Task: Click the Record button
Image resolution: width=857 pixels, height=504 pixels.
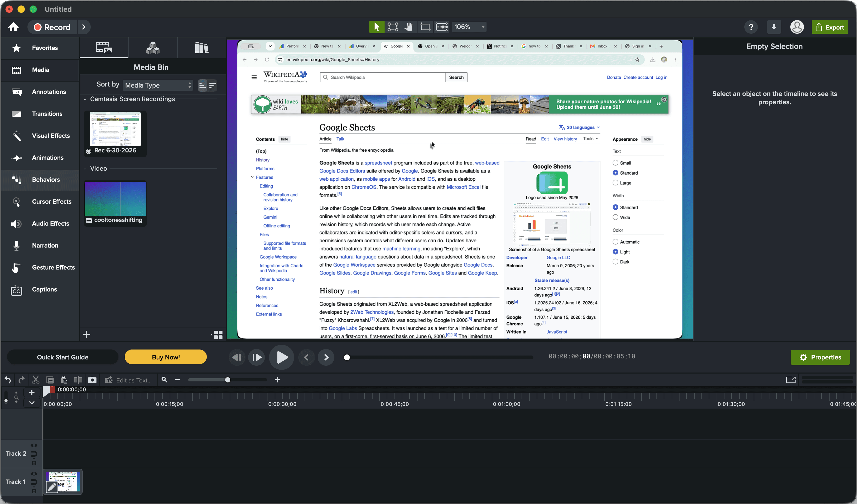Action: click(52, 27)
